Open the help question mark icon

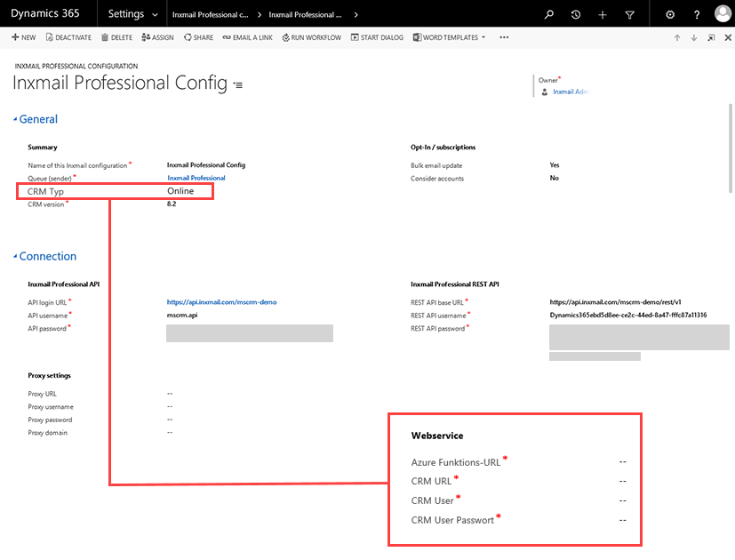pyautogui.click(x=697, y=14)
